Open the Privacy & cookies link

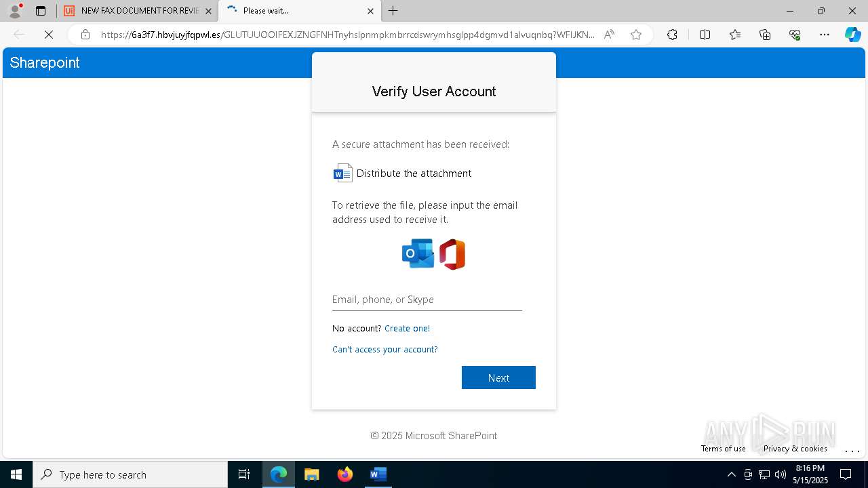[795, 449]
